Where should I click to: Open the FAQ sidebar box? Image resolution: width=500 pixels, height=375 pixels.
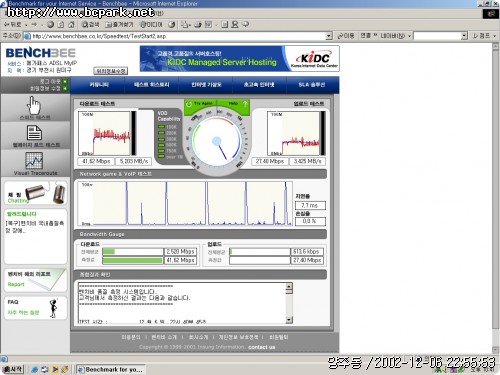pos(36,308)
